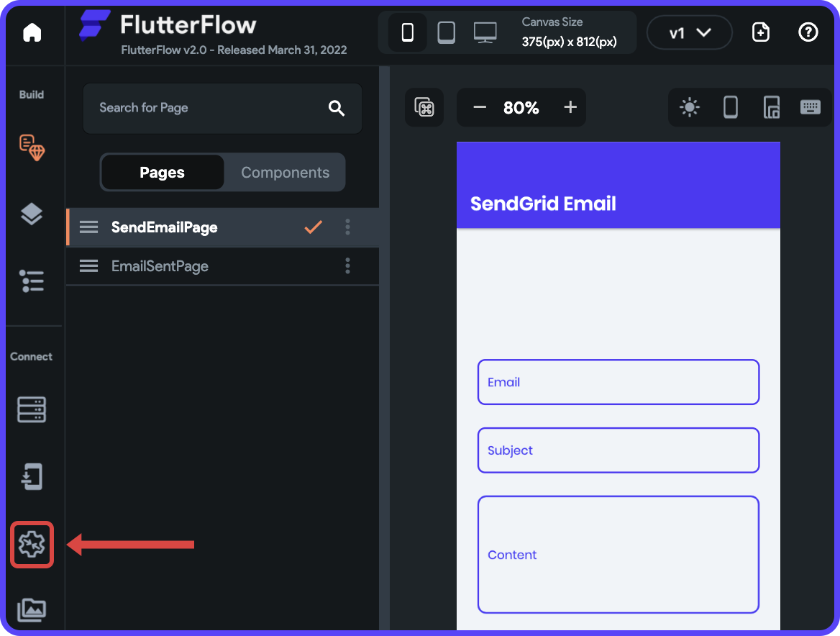840x636 pixels.
Task: Click the Home icon in the top-left corner
Action: pos(32,32)
